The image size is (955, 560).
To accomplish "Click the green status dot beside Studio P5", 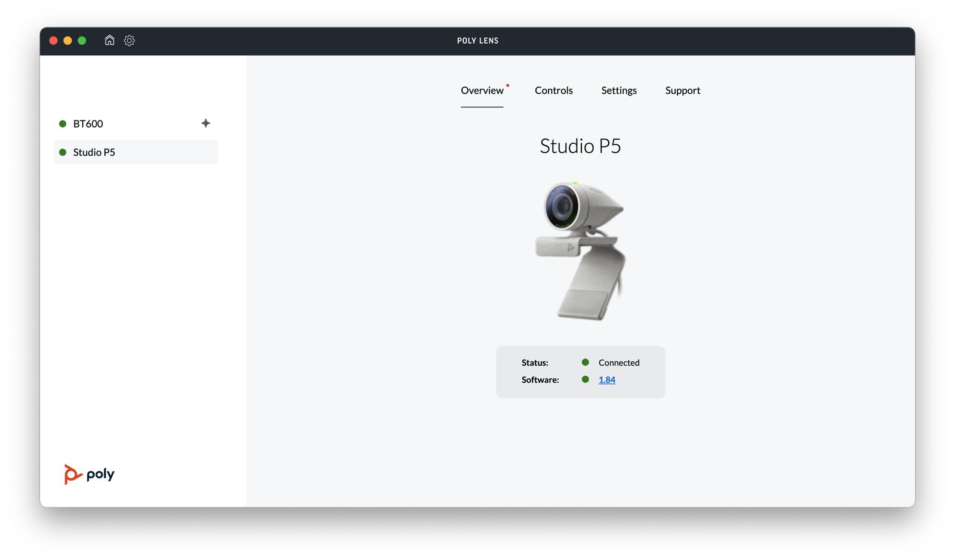I will click(x=63, y=153).
